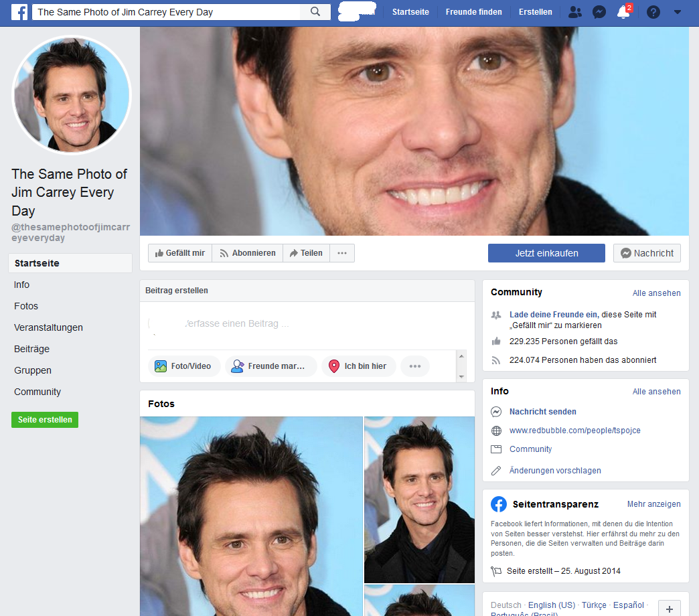Click the Nachricht button
This screenshot has width=699, height=616.
[x=647, y=252]
